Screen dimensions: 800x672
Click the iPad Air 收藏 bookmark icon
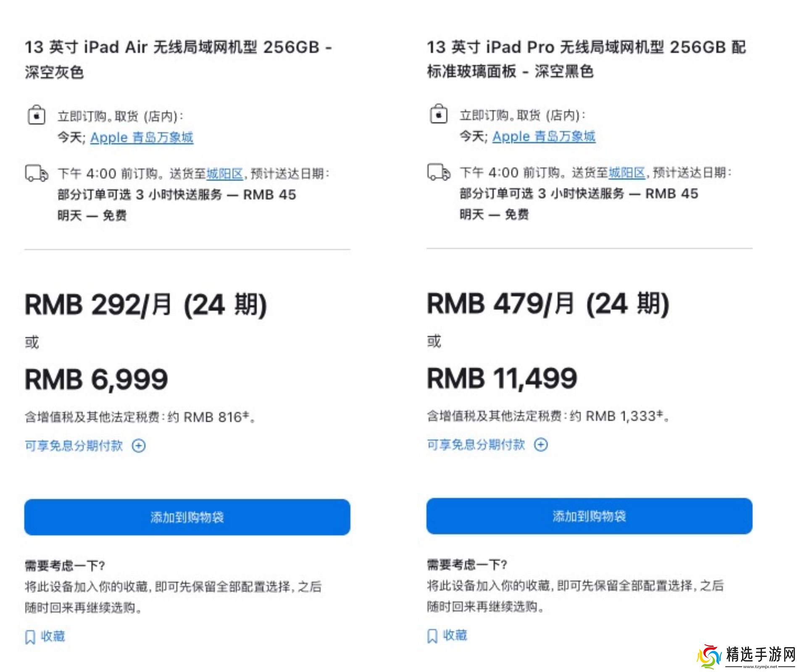[x=30, y=637]
